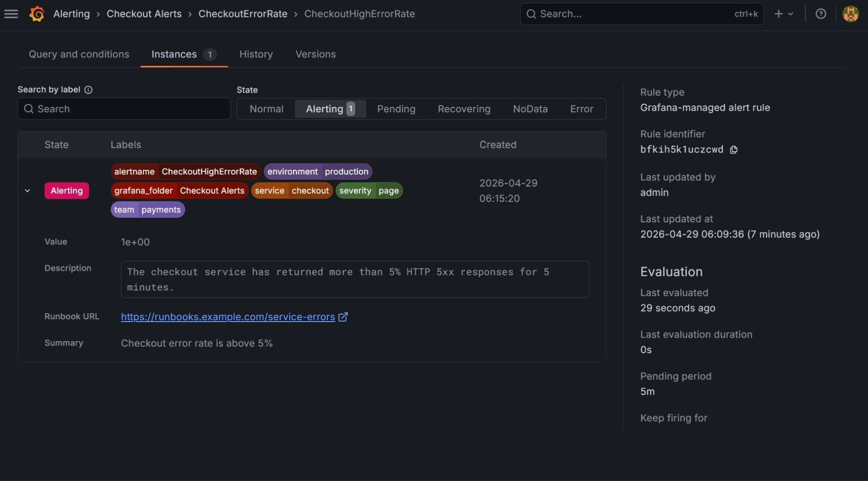Open CheckoutErrorRate breadcrumb
Screen dimensions: 868x481
pyautogui.click(x=243, y=14)
